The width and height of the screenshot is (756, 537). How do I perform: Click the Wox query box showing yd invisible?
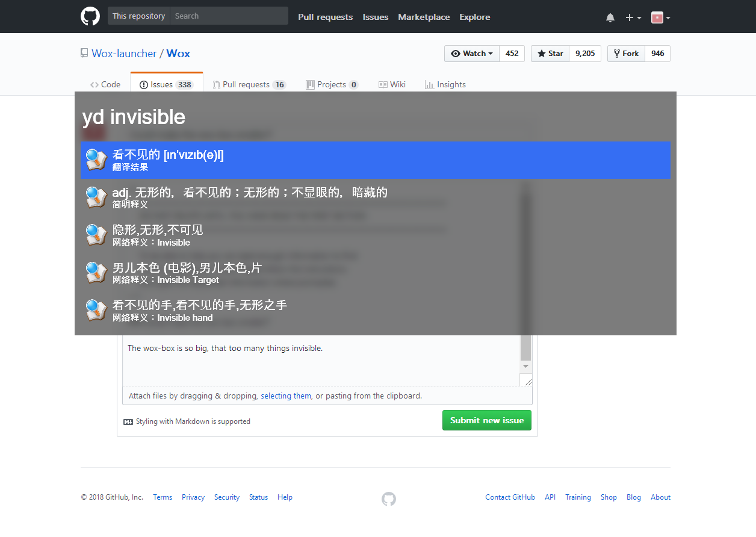[x=376, y=117]
